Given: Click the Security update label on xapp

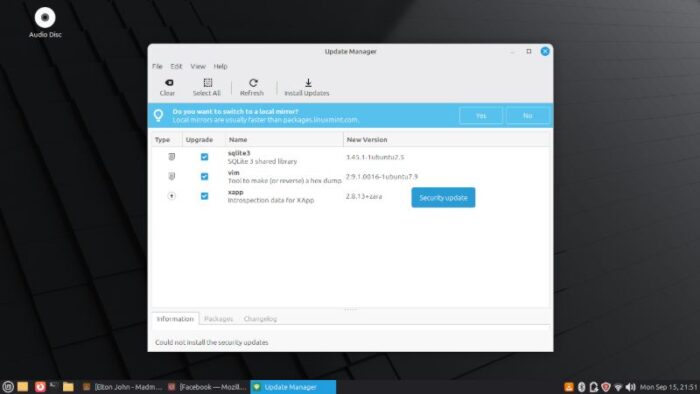Looking at the screenshot, I should pyautogui.click(x=443, y=197).
